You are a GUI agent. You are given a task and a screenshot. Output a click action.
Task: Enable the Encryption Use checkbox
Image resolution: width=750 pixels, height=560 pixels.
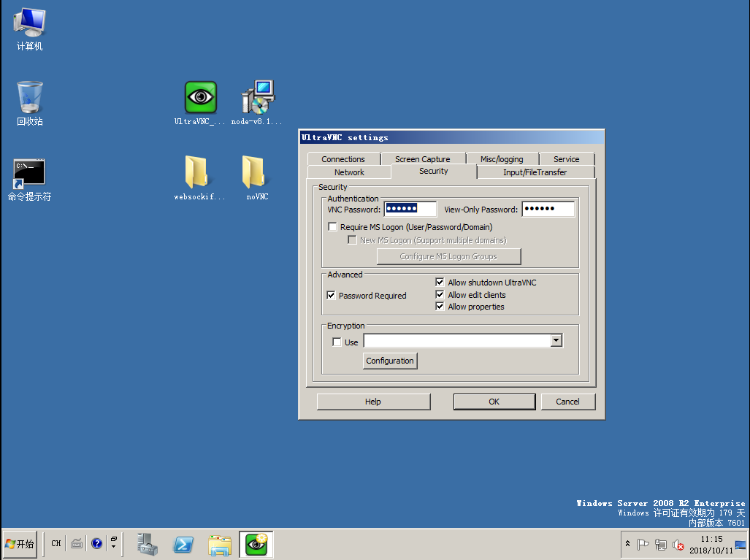(x=337, y=342)
